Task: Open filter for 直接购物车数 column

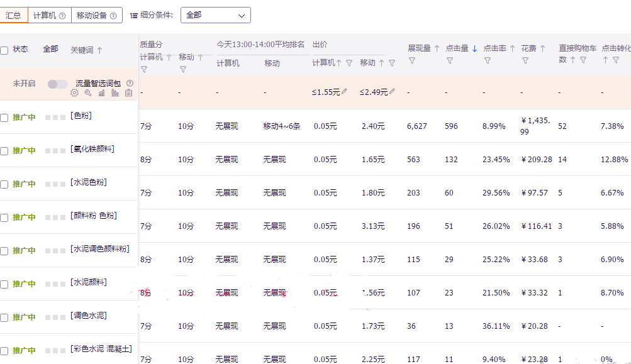Action: (x=583, y=60)
